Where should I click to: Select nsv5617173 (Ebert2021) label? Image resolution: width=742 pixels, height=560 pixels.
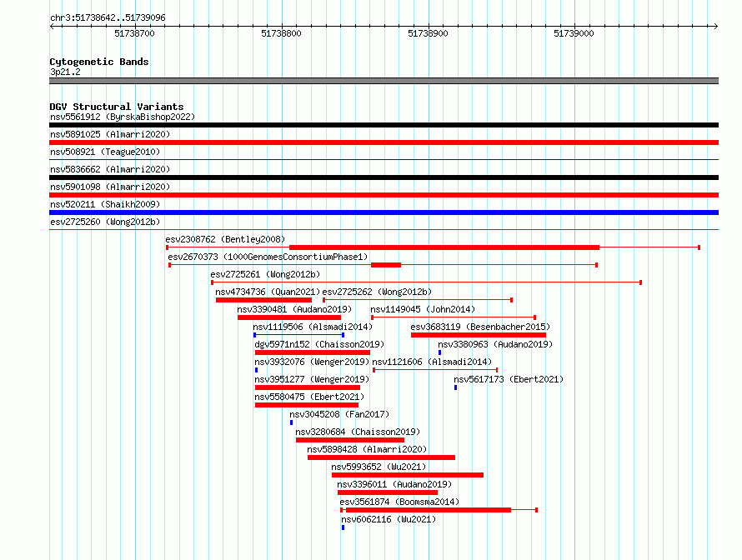coord(509,379)
